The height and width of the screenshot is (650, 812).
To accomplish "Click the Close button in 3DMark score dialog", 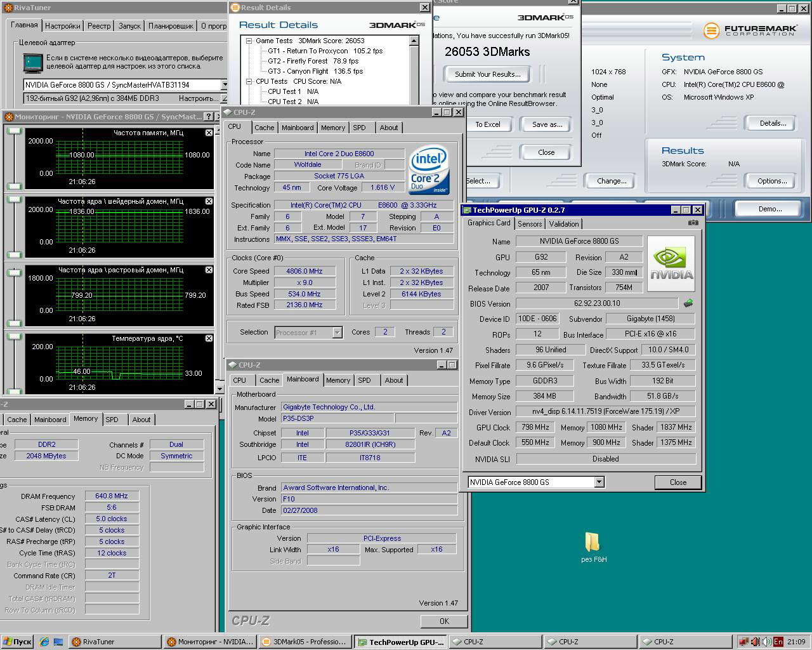I will [x=546, y=152].
